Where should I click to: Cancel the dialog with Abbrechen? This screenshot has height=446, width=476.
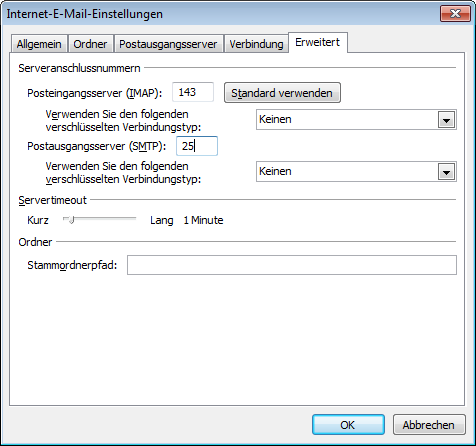429,425
